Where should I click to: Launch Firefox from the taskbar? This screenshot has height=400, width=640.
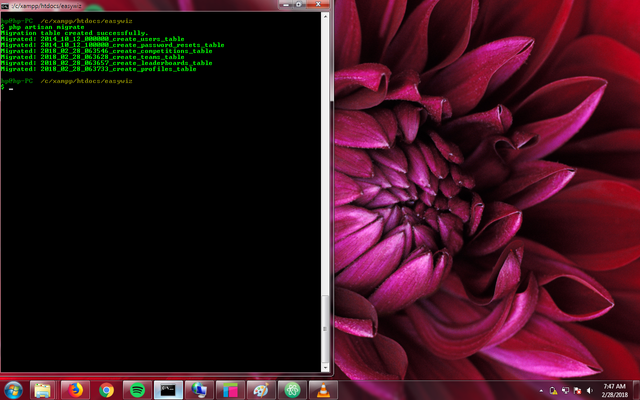click(75, 390)
